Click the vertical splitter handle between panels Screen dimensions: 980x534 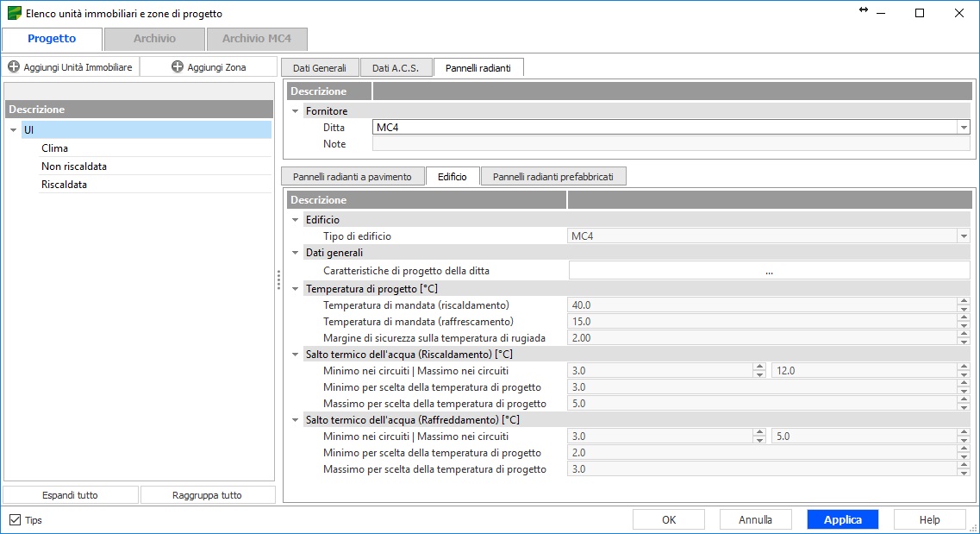coord(278,280)
